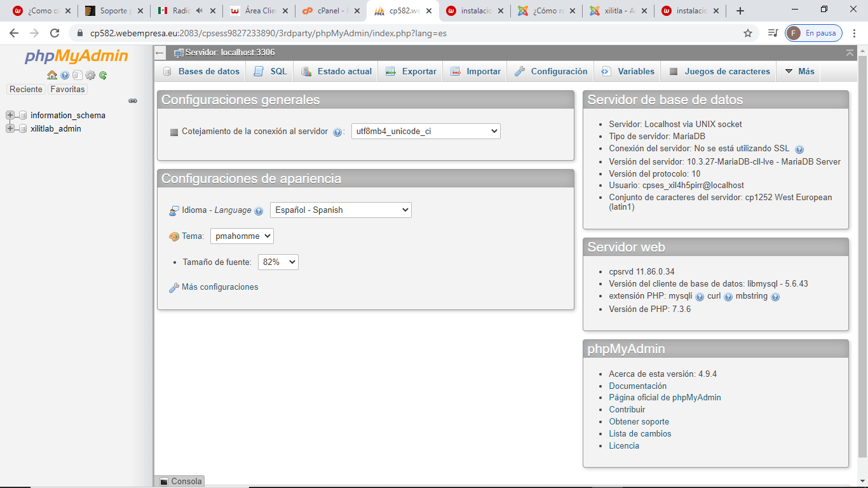Open the Juegos de caracteres tab

720,72
